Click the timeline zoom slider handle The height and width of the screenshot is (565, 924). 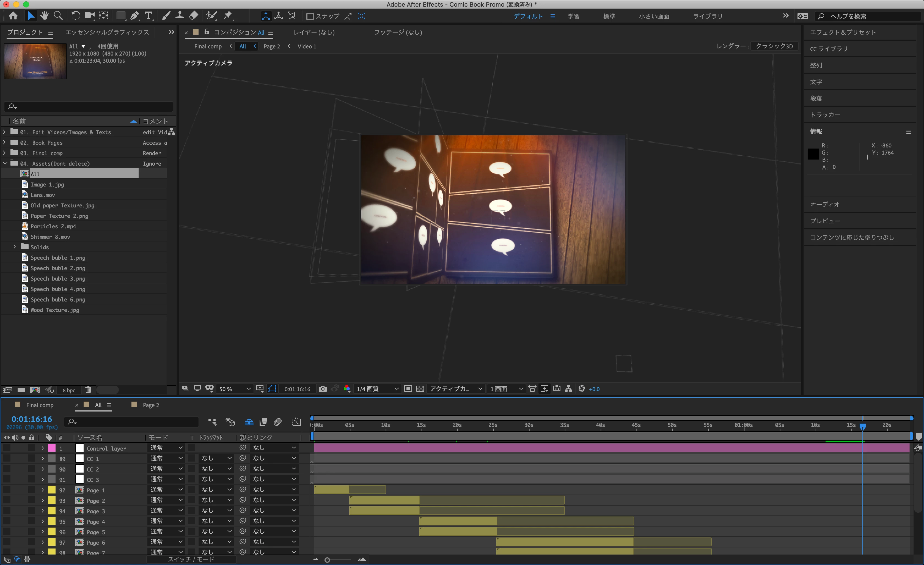pyautogui.click(x=327, y=560)
